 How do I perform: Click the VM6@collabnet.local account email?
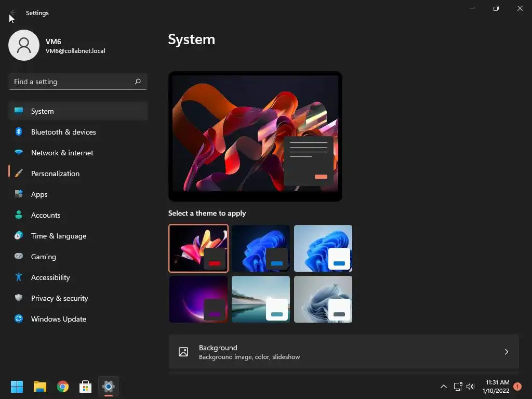75,51
